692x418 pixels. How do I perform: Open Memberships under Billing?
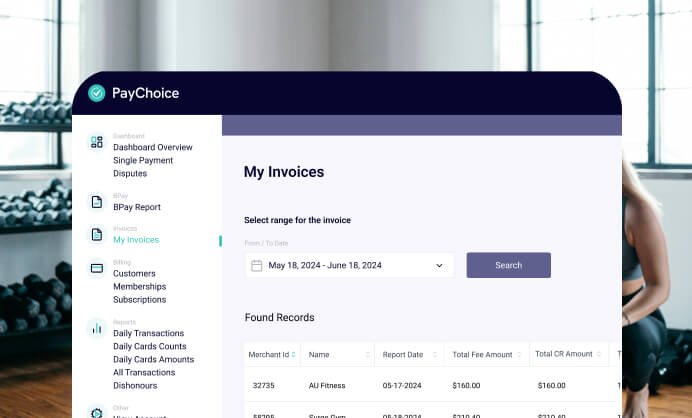[x=139, y=286]
